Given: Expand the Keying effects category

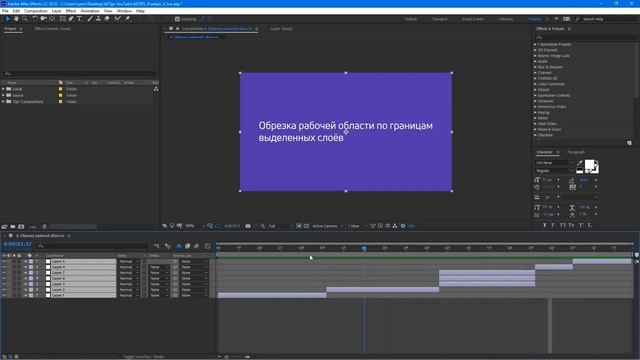Looking at the screenshot, I should pos(535,112).
